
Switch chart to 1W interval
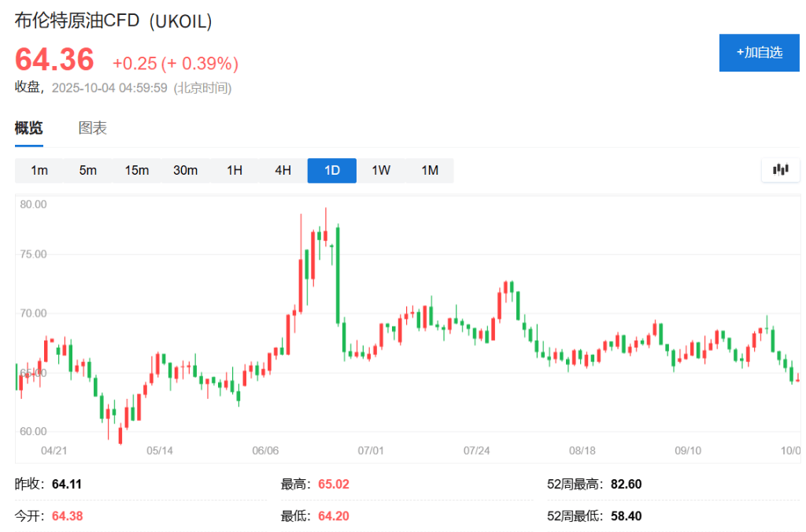click(381, 170)
